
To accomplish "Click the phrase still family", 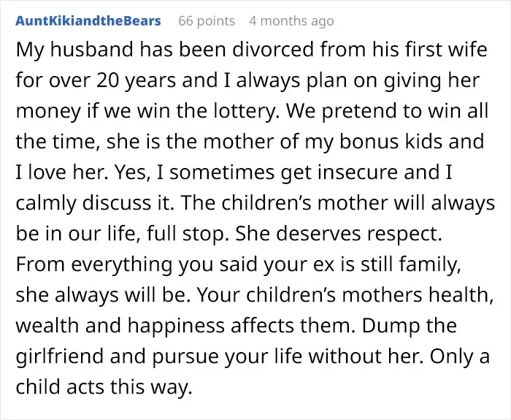I will click(410, 264).
